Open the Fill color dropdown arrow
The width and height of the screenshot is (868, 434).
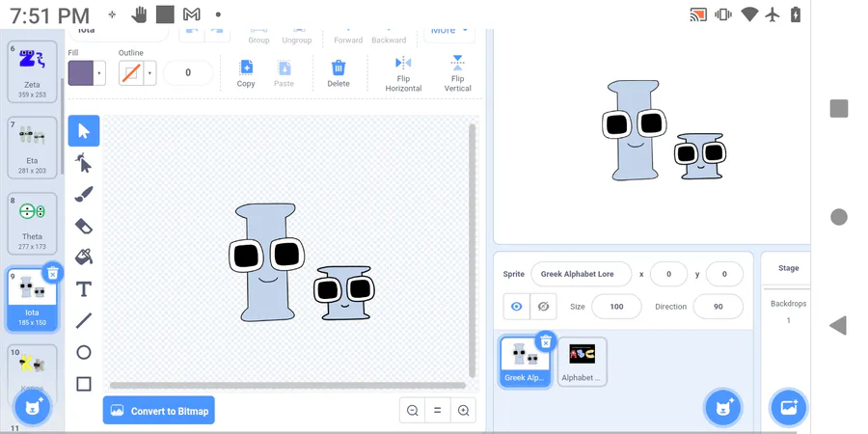pos(99,73)
